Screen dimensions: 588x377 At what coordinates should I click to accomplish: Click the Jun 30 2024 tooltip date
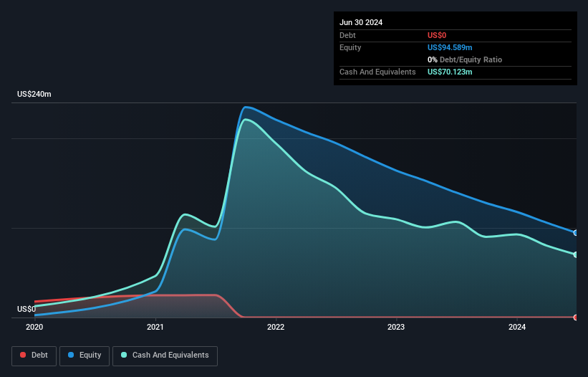[361, 22]
